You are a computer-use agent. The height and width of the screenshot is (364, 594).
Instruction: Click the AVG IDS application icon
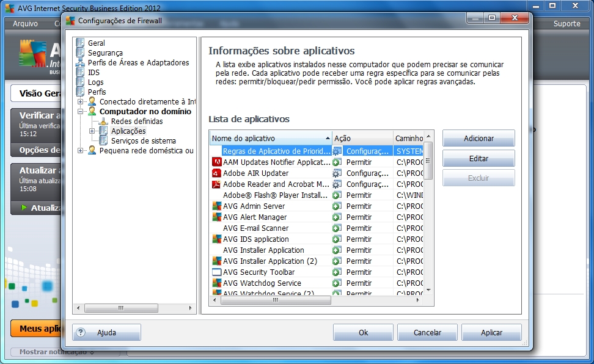point(217,239)
